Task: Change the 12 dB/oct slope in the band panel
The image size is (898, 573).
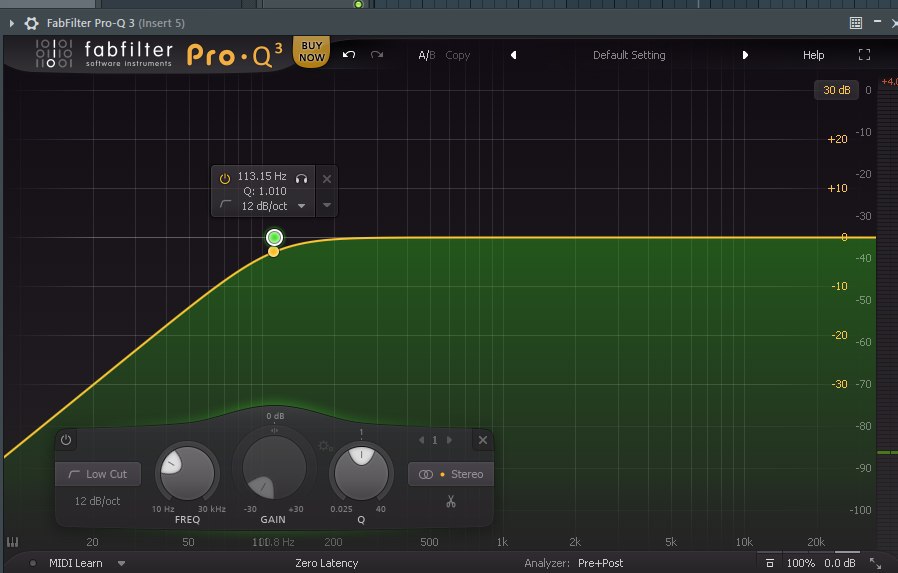Action: coord(97,501)
